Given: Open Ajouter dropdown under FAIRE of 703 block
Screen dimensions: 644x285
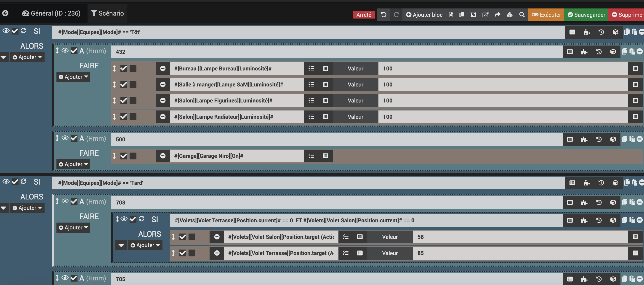Looking at the screenshot, I should 73,227.
